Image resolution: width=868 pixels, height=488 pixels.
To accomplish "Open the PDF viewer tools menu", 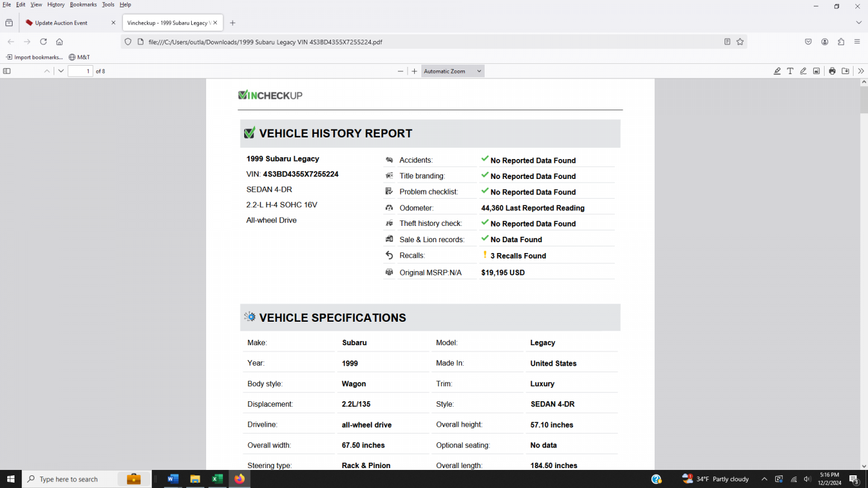I will [861, 71].
